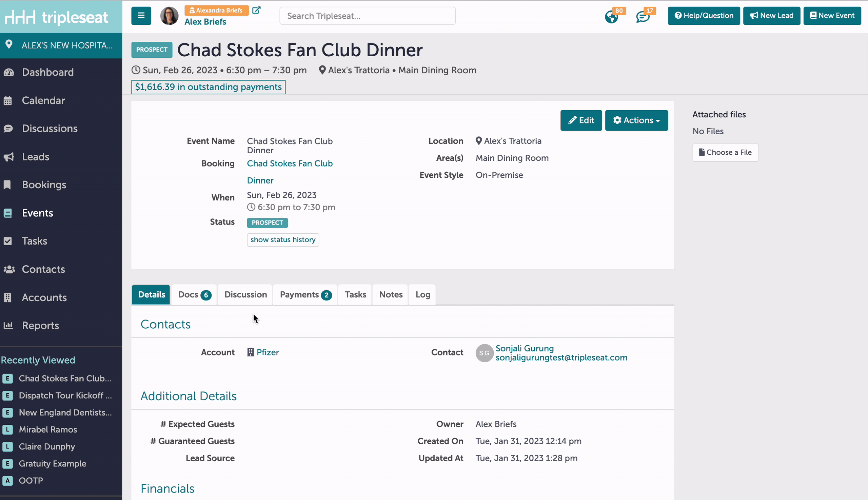
Task: Click the Dashboard gauge icon in sidebar
Action: pos(8,73)
